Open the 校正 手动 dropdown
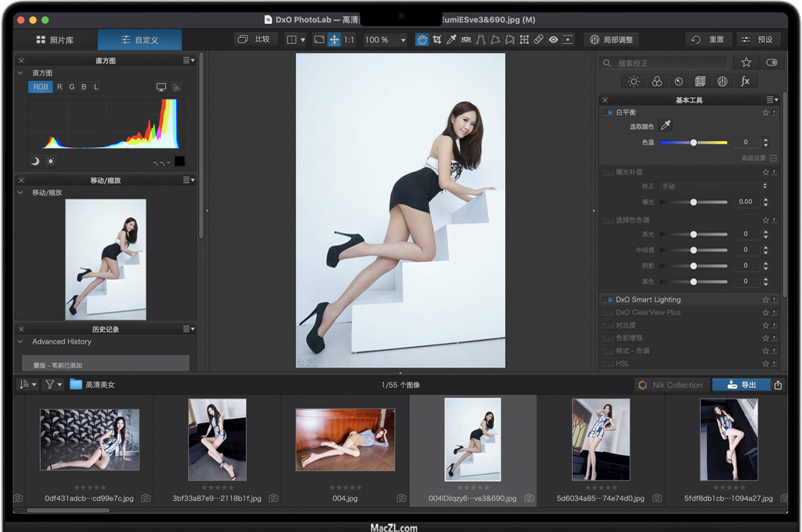 coord(713,186)
